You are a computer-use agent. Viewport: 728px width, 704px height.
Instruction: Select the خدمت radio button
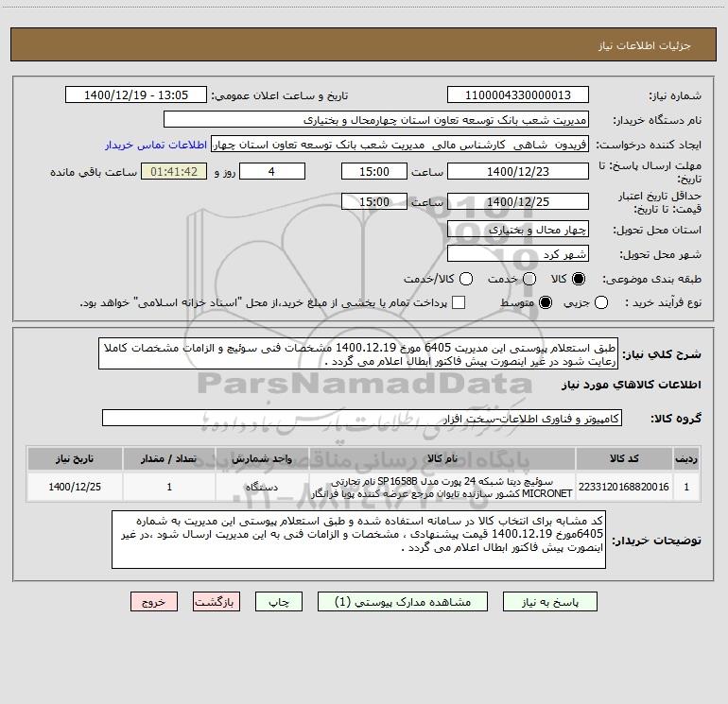tap(529, 279)
